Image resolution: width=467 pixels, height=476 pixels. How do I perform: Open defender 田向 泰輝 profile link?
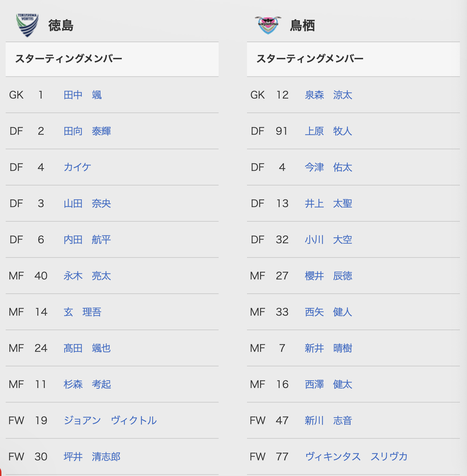[87, 131]
